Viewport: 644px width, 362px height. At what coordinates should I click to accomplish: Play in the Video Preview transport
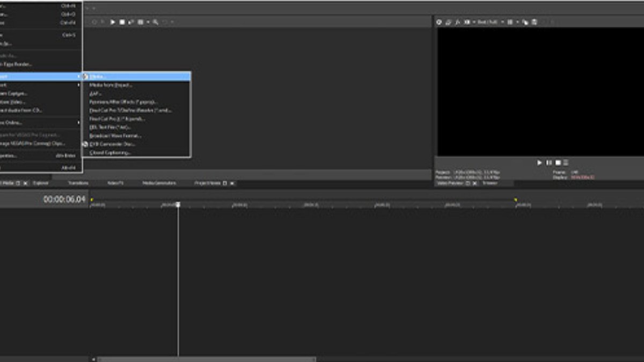(539, 162)
